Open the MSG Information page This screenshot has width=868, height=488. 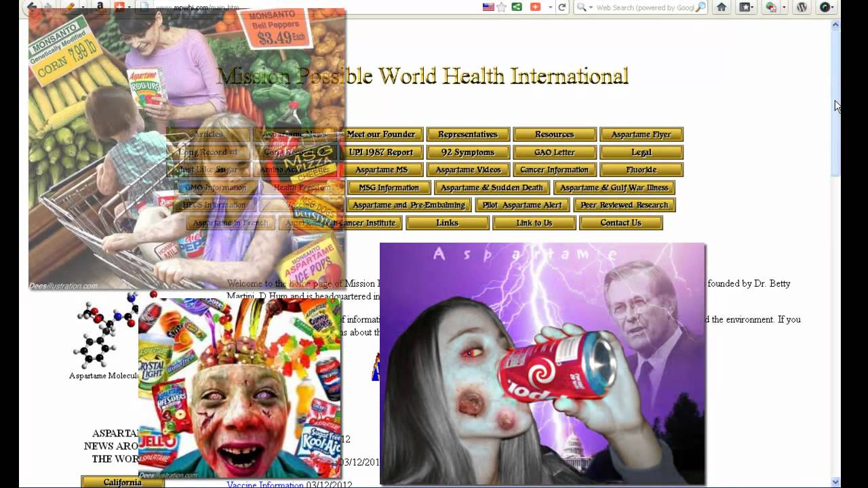coord(389,187)
